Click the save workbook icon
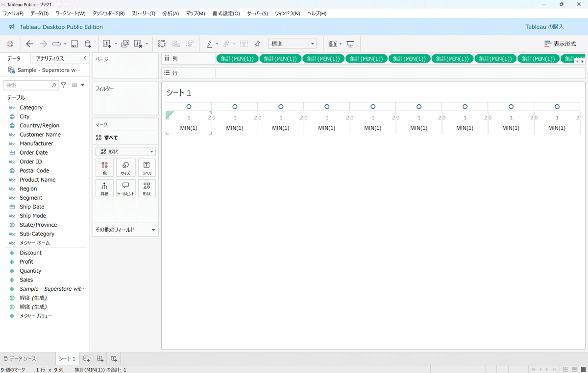The width and height of the screenshot is (588, 373). click(x=74, y=44)
